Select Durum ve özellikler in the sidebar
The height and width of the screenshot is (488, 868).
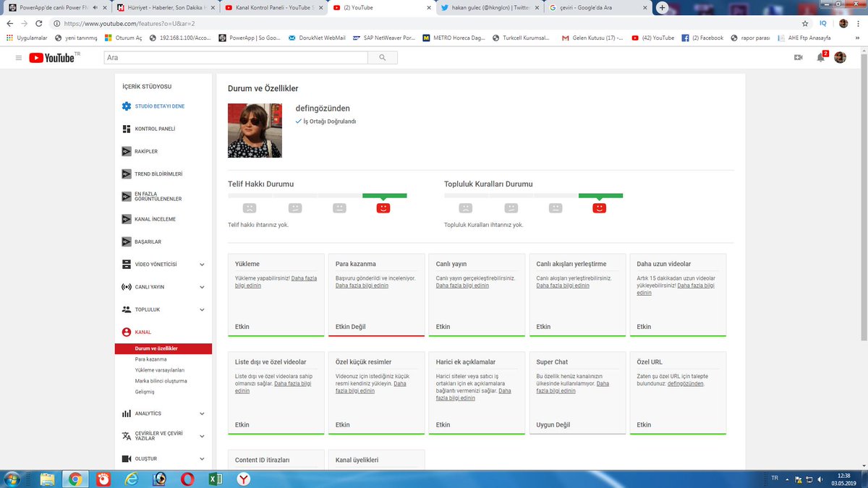pos(163,348)
